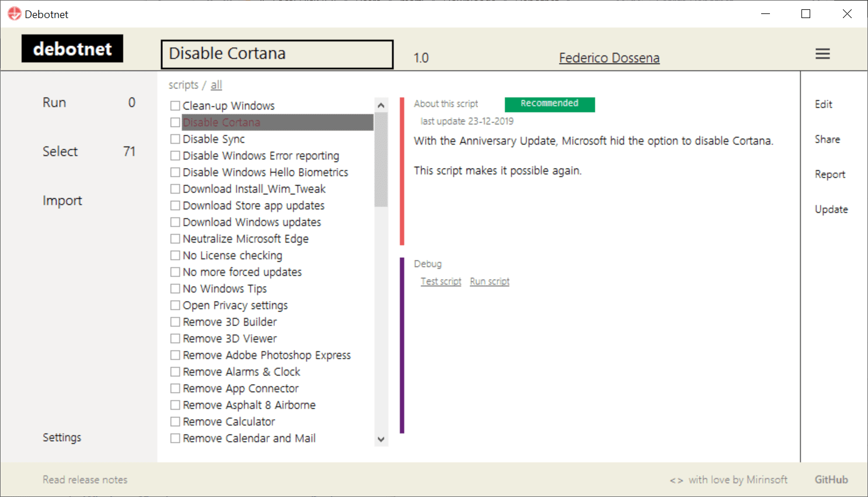Check the Remove Alarms & Clock box
This screenshot has height=497, width=868.
click(175, 372)
